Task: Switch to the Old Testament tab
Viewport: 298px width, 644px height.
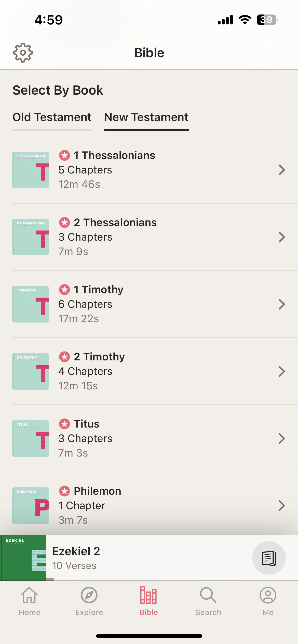Action: click(52, 118)
